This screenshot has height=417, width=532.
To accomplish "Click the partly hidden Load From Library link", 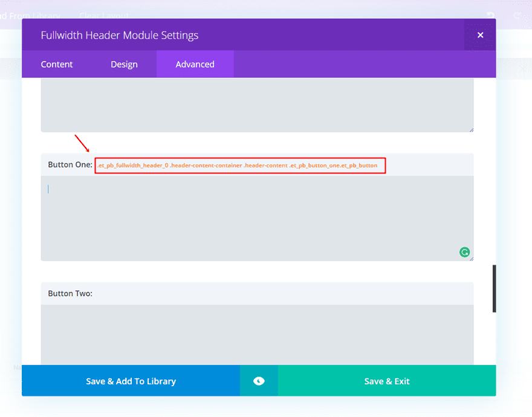I will tap(30, 16).
